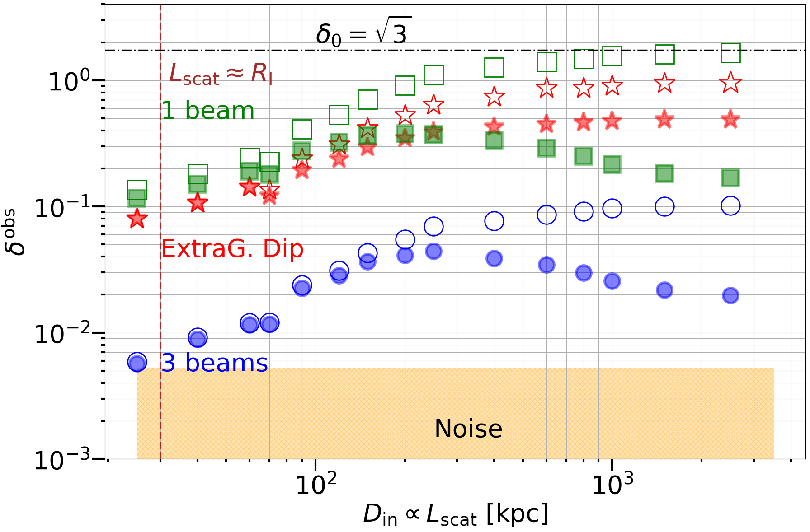Viewport: 810px width, 532px height.
Task: Select the rightmost filled blue circle marker
Action: (x=730, y=296)
